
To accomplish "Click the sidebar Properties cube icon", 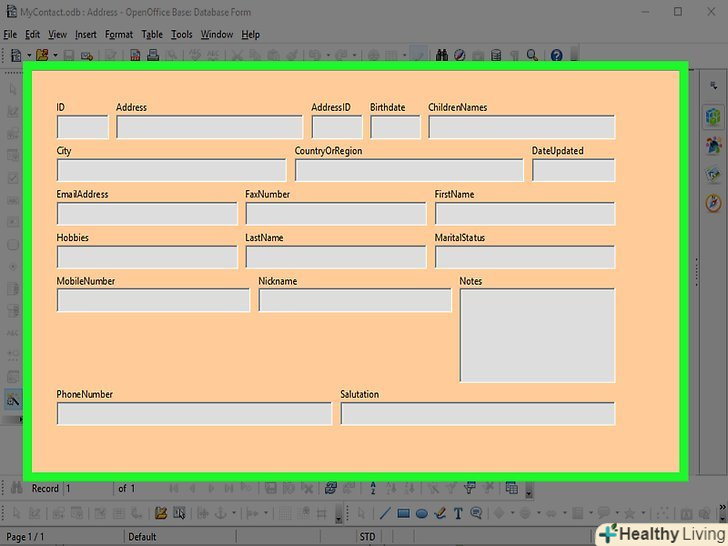I will coord(713,116).
